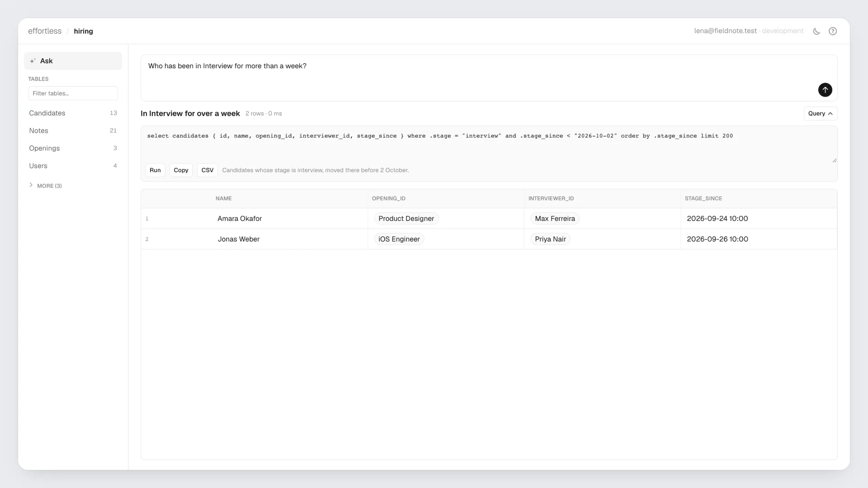Collapse the Query panel toggle
This screenshot has height=488, width=868.
tap(820, 113)
